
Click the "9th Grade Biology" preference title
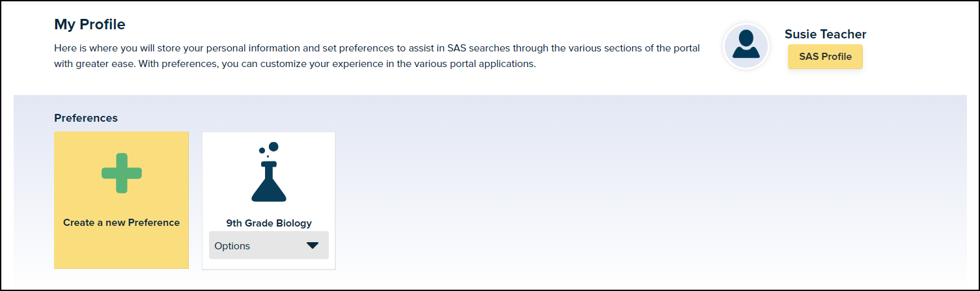[269, 223]
